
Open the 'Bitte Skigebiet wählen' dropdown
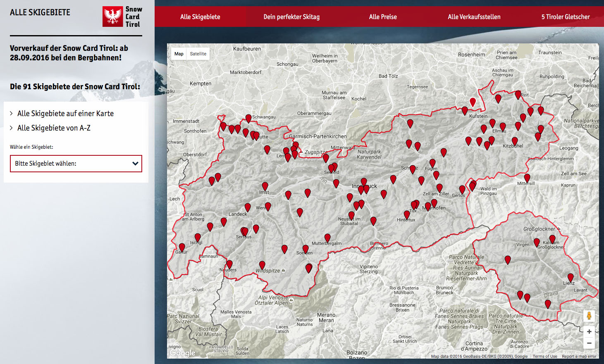coord(76,164)
